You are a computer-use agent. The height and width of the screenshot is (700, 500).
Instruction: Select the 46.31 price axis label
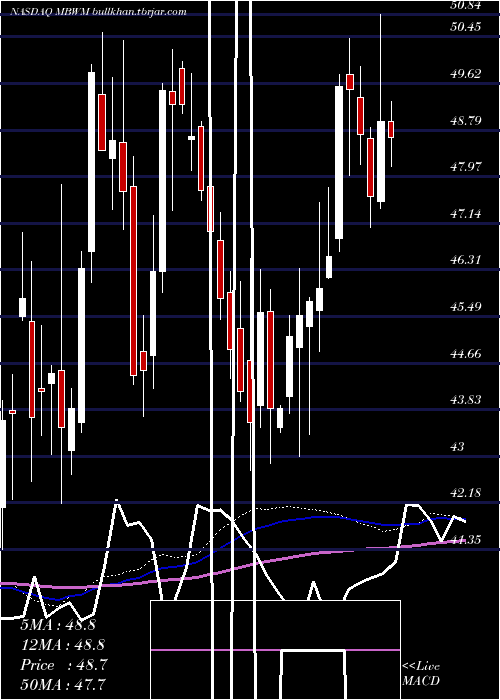coord(466,259)
